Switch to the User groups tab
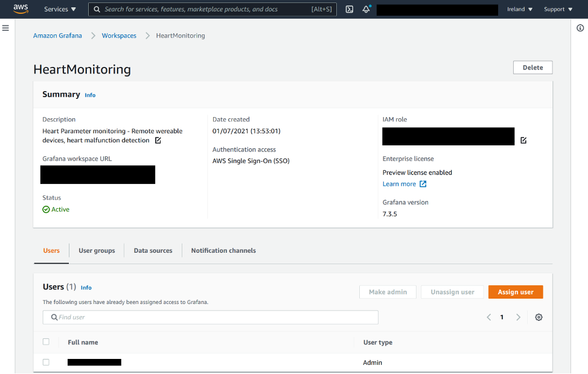 pyautogui.click(x=97, y=251)
